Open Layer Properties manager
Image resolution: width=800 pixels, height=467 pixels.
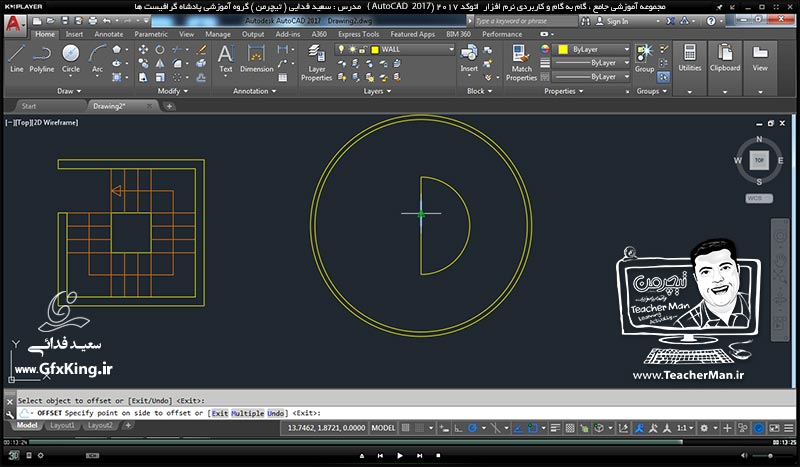pos(316,63)
